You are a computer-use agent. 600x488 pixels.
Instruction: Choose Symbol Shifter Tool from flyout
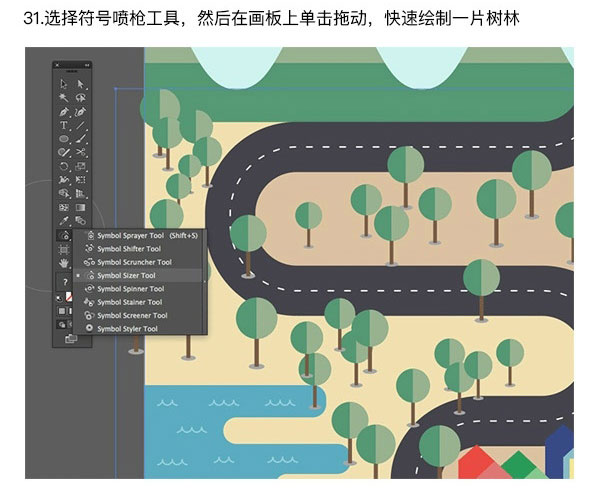click(x=140, y=249)
